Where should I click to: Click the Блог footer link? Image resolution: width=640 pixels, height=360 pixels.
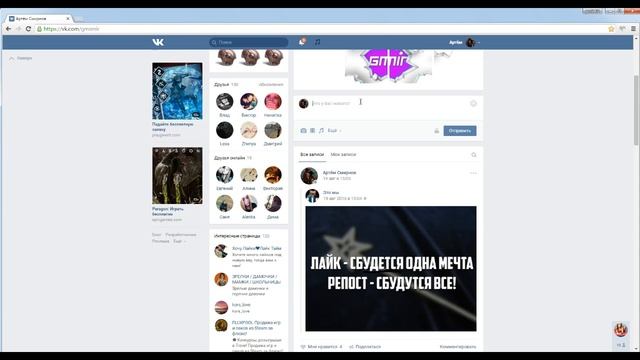156,235
